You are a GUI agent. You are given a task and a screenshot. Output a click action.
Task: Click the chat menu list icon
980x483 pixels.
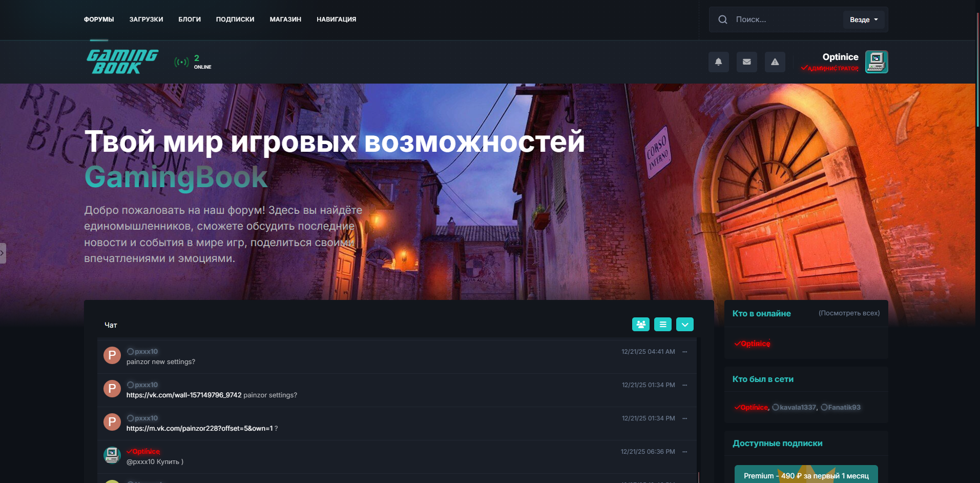pos(662,325)
